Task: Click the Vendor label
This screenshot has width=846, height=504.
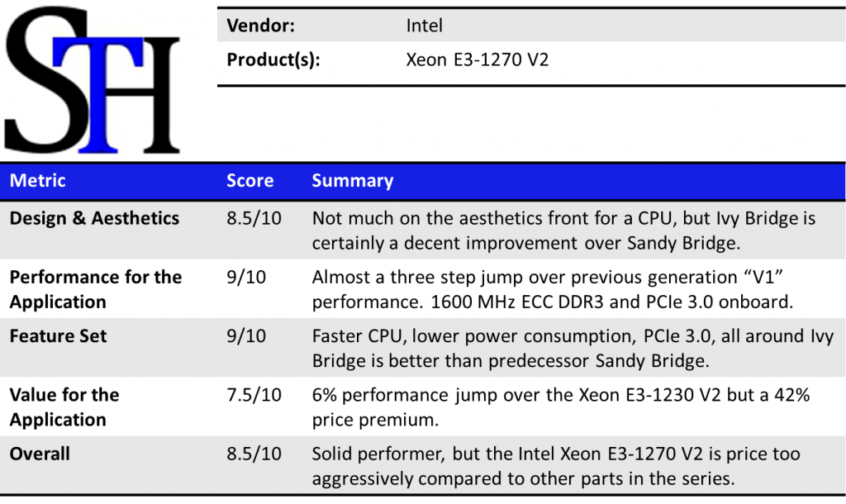Action: tap(261, 26)
